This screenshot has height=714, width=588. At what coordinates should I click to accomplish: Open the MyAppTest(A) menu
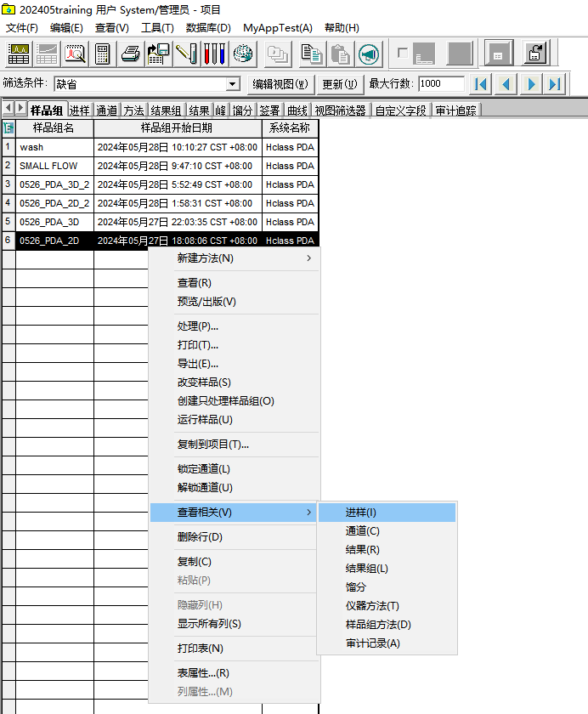[278, 28]
